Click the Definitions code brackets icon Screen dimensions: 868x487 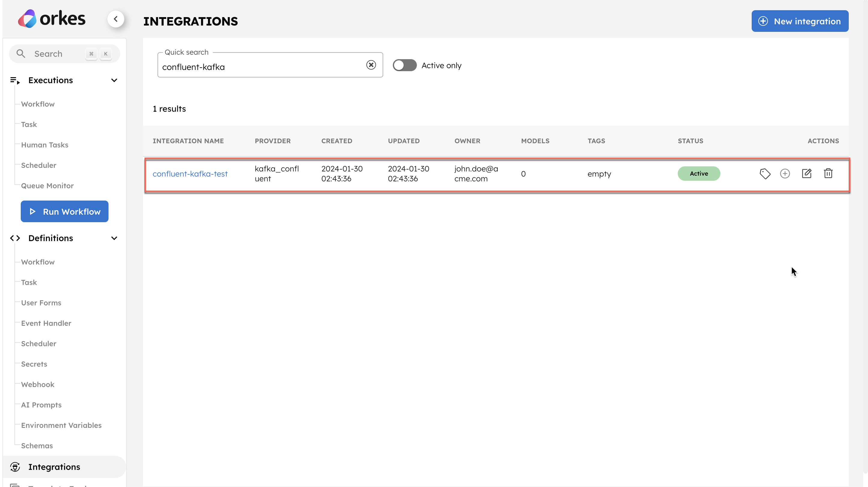click(x=15, y=238)
